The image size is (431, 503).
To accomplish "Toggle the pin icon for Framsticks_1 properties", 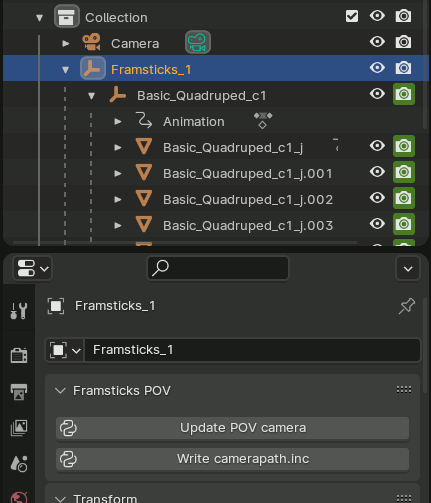I will (x=407, y=306).
